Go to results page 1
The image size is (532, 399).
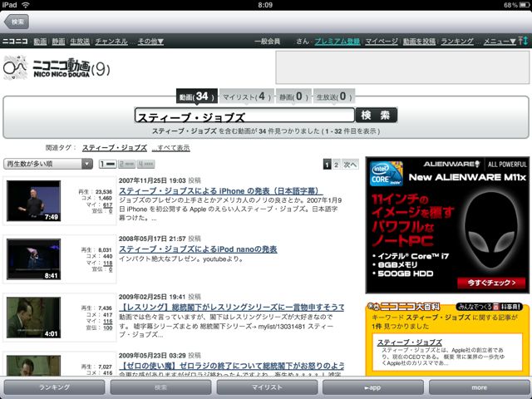327,165
